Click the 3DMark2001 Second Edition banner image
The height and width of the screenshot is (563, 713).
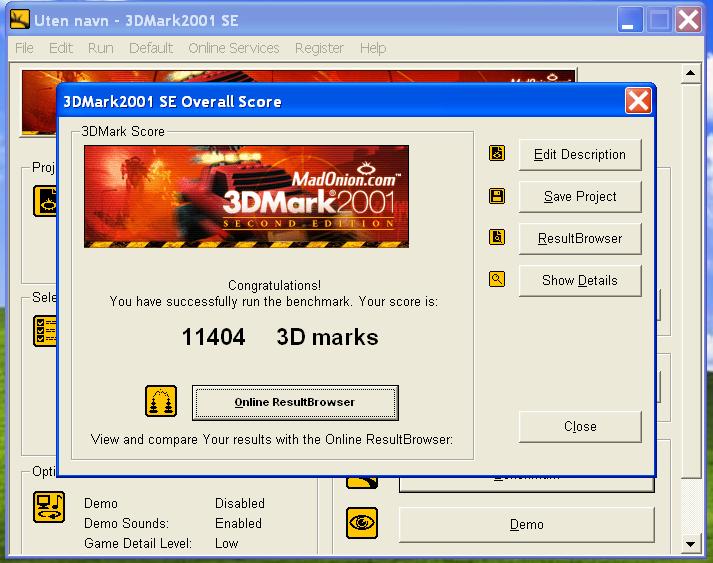246,196
